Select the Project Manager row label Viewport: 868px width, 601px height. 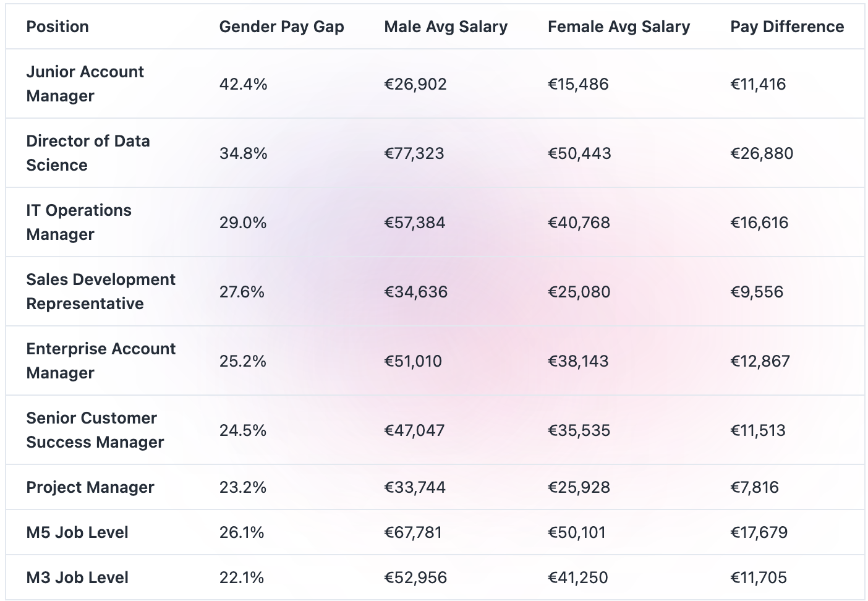click(90, 487)
